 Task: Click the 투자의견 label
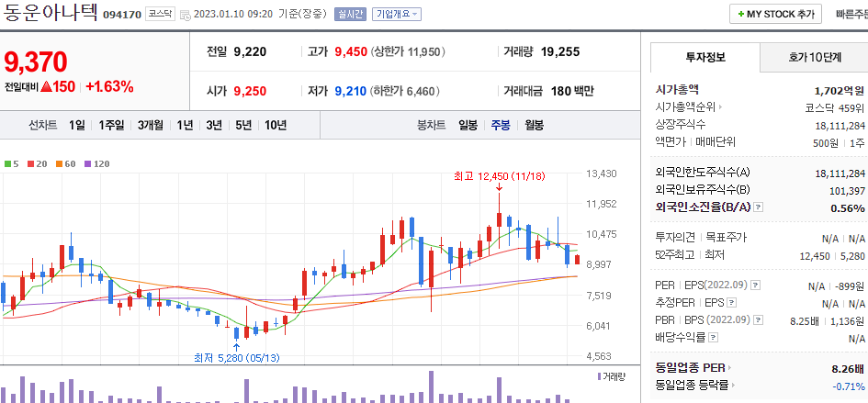[x=675, y=238]
